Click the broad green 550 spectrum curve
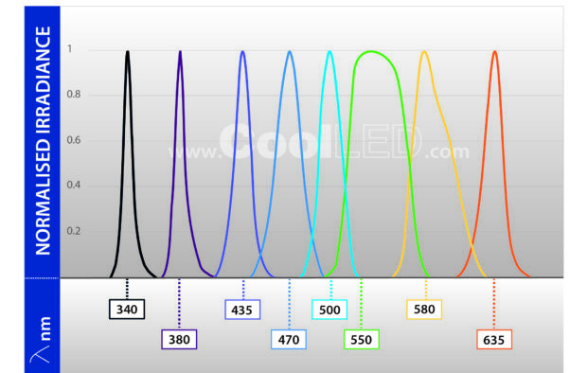The image size is (588, 373). 371,52
